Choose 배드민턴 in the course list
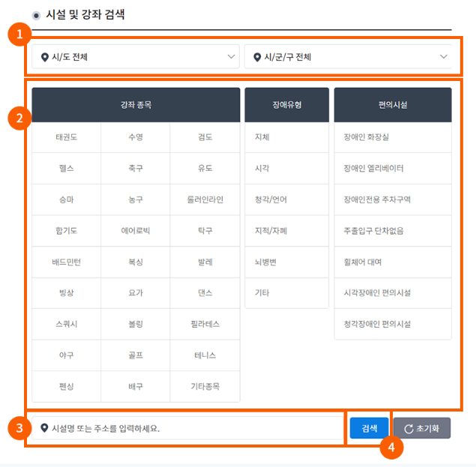Image resolution: width=476 pixels, height=467 pixels. (67, 262)
